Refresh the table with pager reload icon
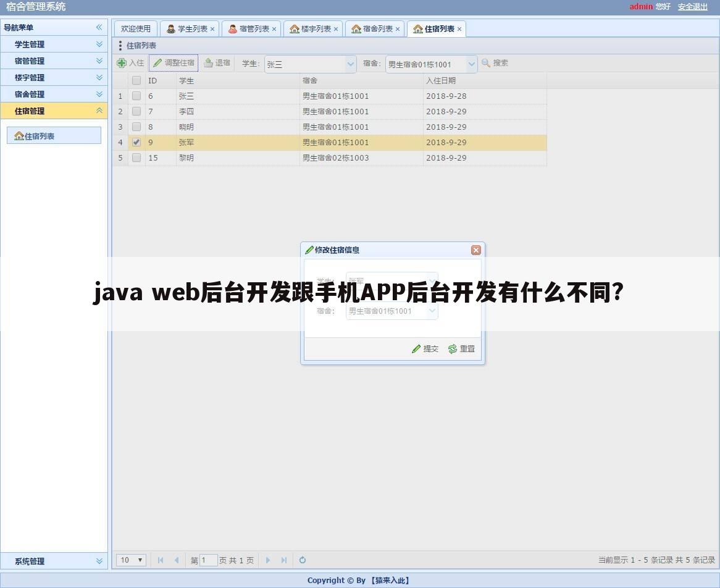Screen dimensions: 720x588 tap(302, 560)
